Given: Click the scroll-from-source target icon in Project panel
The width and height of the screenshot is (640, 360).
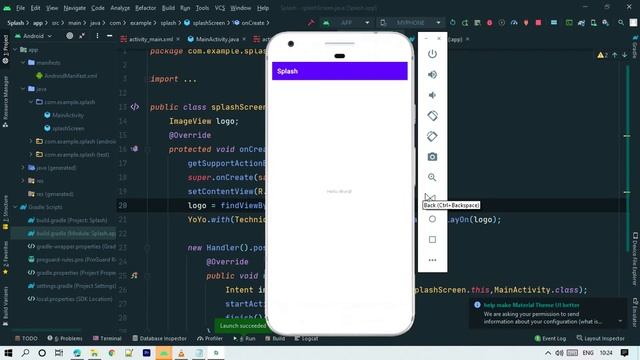Looking at the screenshot, I should [x=70, y=36].
